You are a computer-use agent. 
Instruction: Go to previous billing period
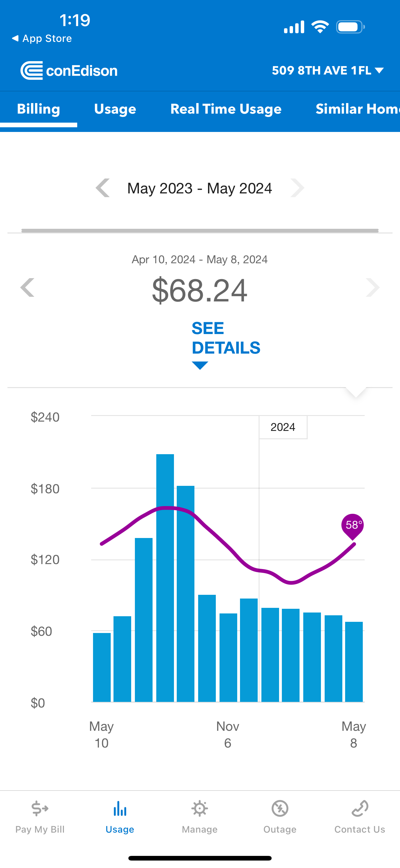pos(28,287)
